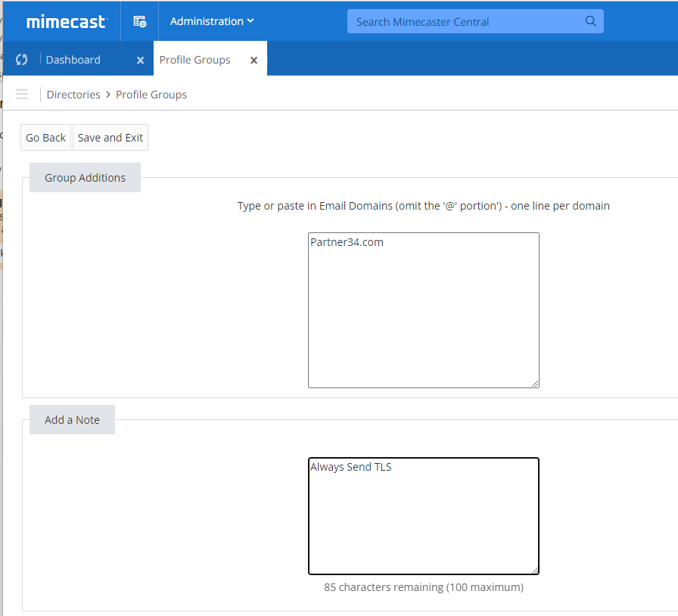The width and height of the screenshot is (678, 616).
Task: Open the hamburger menu beside the breadcrumb
Action: pyautogui.click(x=21, y=94)
